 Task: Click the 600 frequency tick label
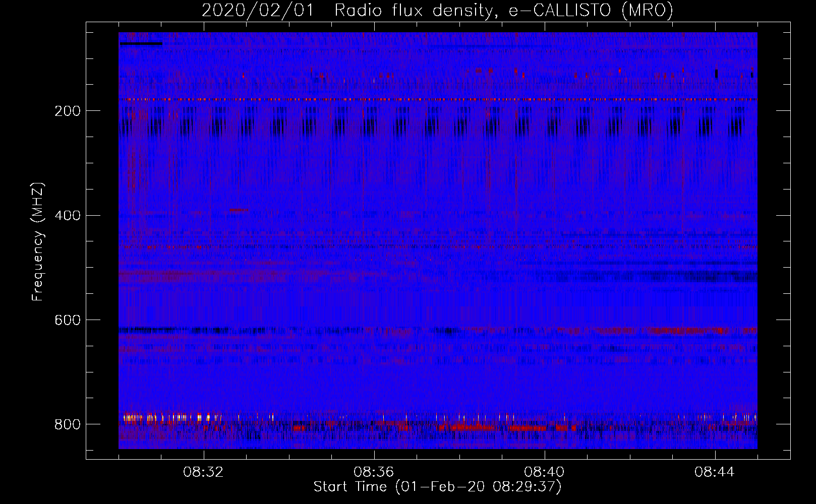68,320
